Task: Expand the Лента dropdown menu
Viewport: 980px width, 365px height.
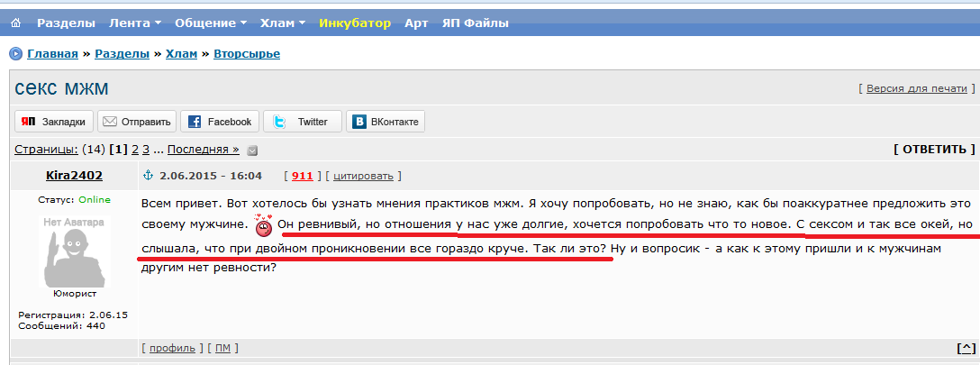Action: click(135, 23)
